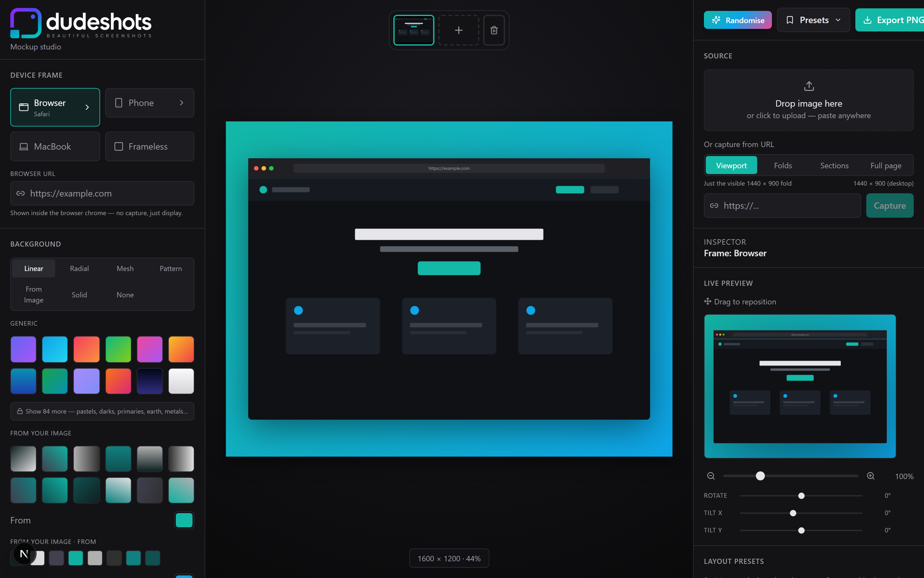Pick the green generic gradient swatch
Screen dimensions: 924x578
[x=118, y=349]
